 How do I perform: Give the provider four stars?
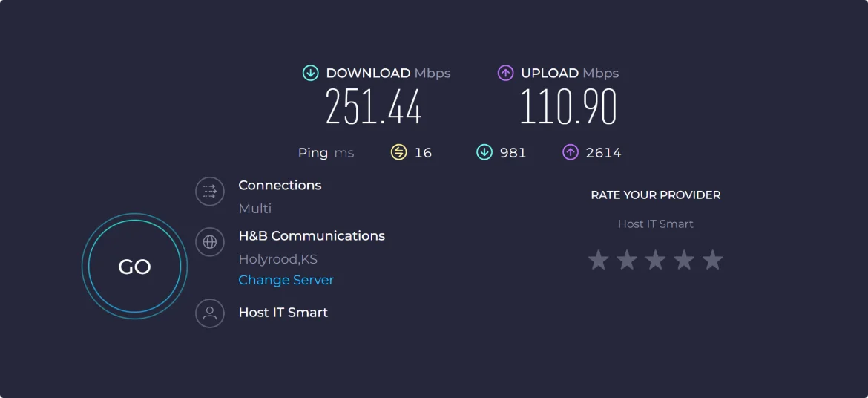point(684,260)
